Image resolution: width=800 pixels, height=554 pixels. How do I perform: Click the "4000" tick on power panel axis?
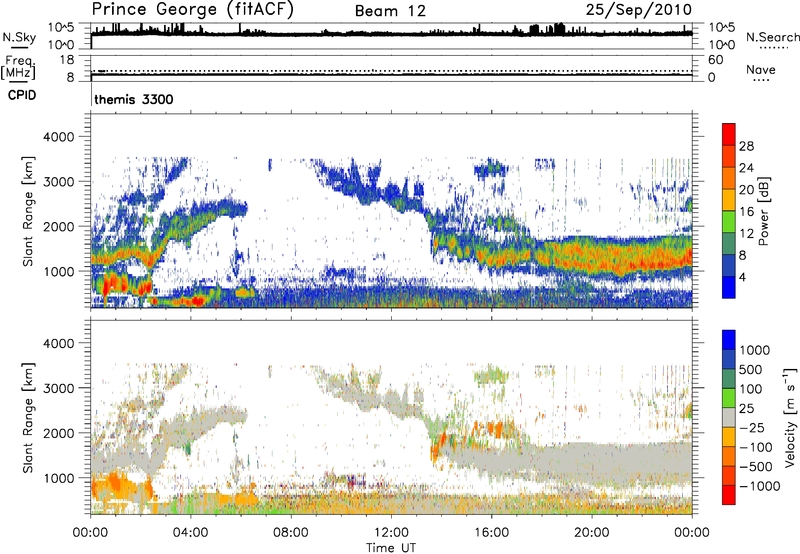pyautogui.click(x=58, y=137)
